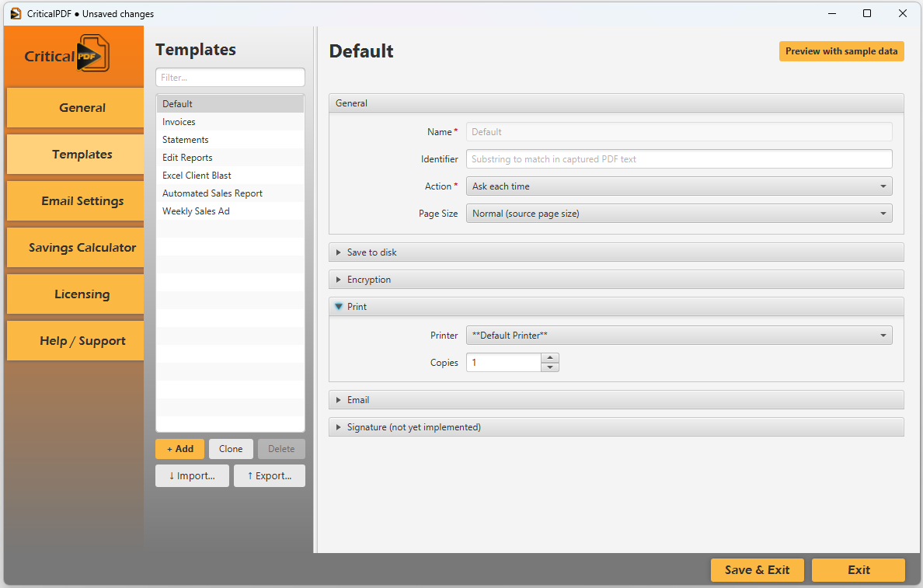The height and width of the screenshot is (588, 923).
Task: Click Save & Exit button
Action: [x=757, y=570]
